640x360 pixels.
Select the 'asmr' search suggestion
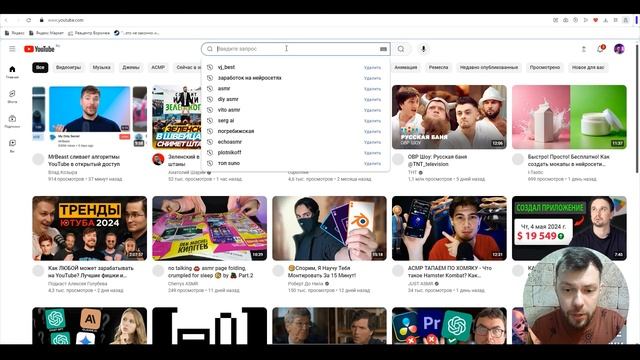point(295,88)
